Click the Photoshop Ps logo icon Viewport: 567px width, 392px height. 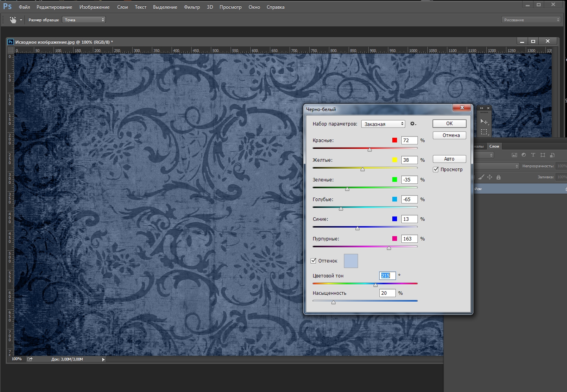point(7,6)
